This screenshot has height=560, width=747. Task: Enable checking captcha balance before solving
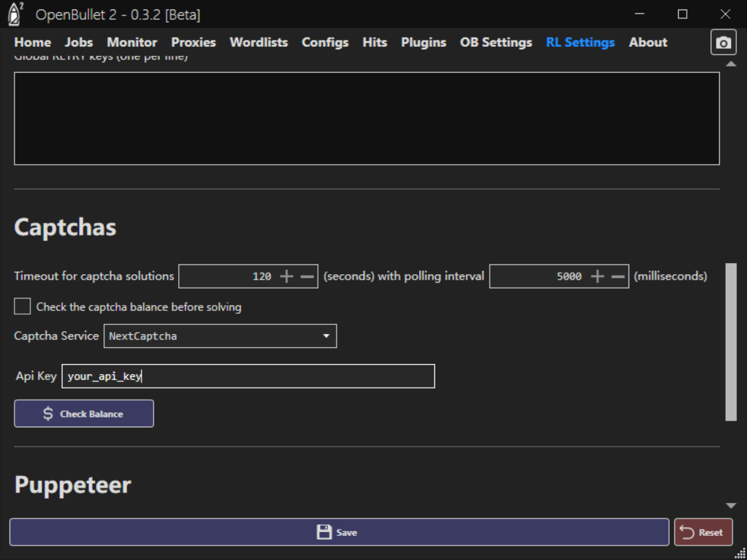[x=22, y=306]
